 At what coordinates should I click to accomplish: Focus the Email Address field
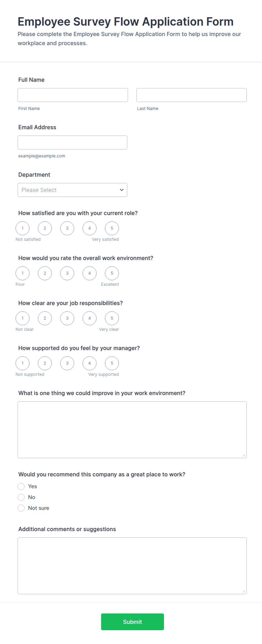(x=72, y=142)
